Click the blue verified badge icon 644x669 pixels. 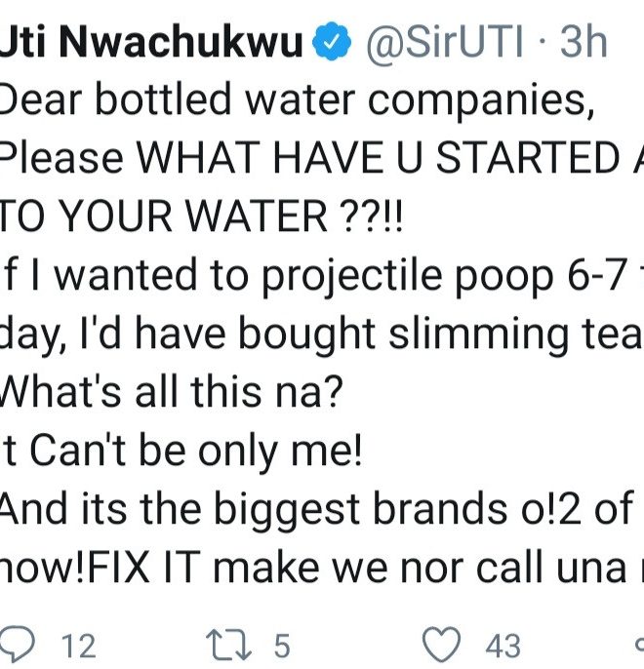331,45
